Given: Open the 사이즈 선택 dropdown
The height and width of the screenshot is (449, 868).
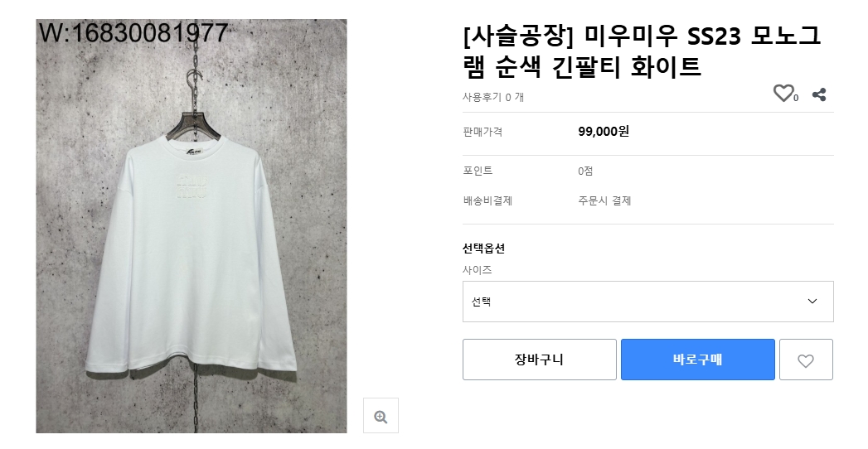Looking at the screenshot, I should [647, 302].
